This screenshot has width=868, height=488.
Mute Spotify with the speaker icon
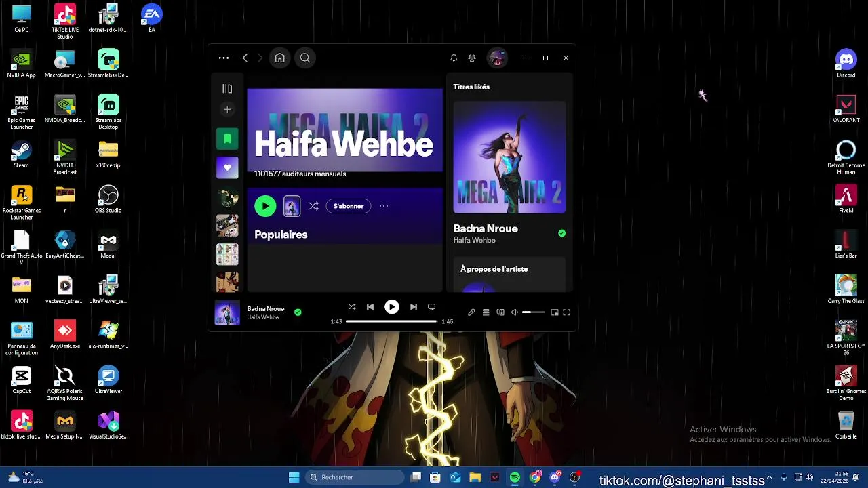pyautogui.click(x=515, y=312)
